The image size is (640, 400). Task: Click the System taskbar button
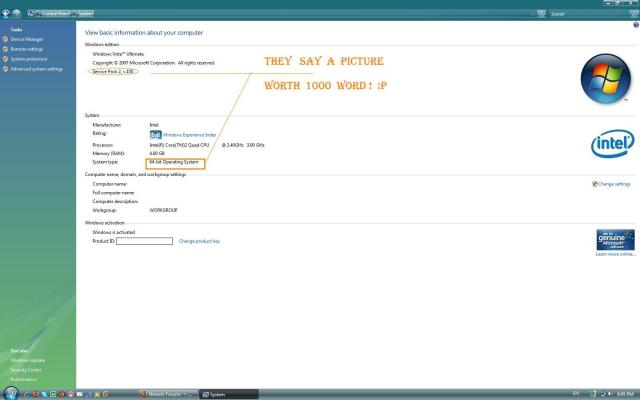pos(229,394)
